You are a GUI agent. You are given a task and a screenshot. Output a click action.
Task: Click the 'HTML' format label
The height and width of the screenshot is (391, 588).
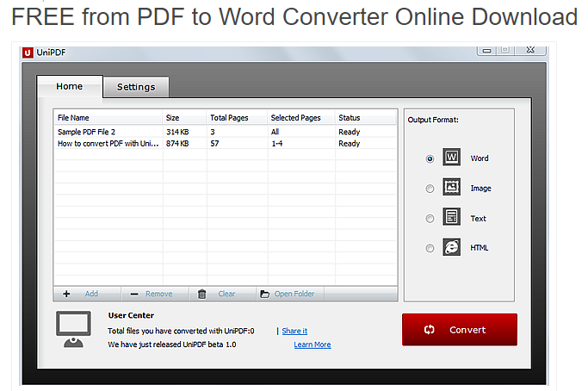(x=480, y=248)
